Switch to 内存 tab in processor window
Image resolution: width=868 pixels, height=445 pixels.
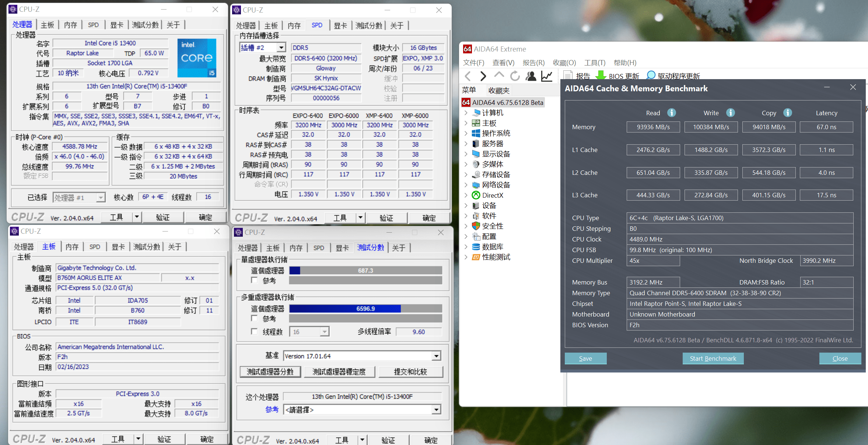tap(70, 25)
